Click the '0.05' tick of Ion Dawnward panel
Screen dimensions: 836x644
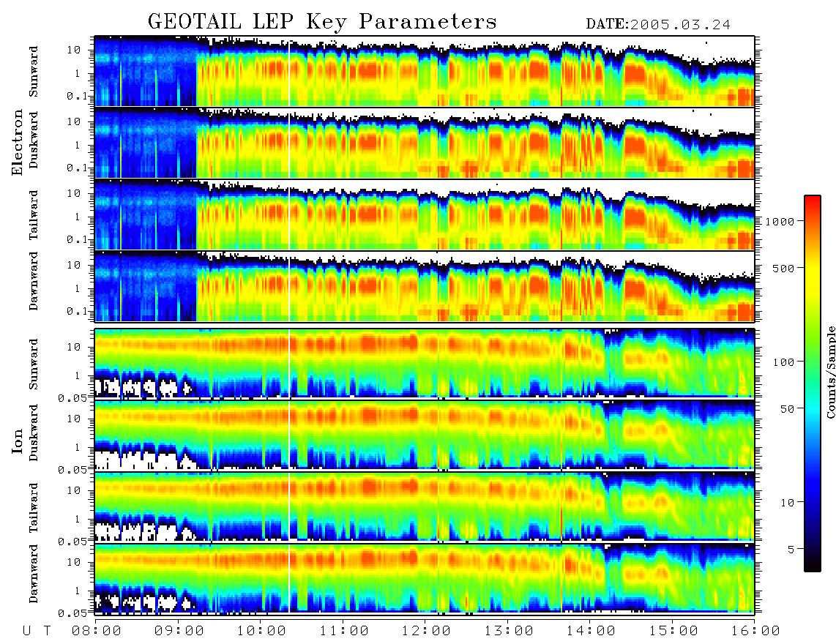[72, 613]
